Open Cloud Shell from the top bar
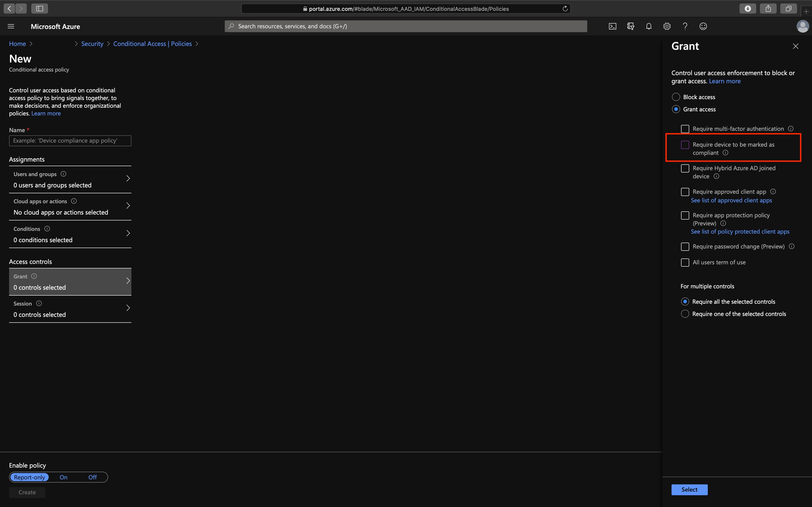The image size is (812, 507). pyautogui.click(x=612, y=26)
